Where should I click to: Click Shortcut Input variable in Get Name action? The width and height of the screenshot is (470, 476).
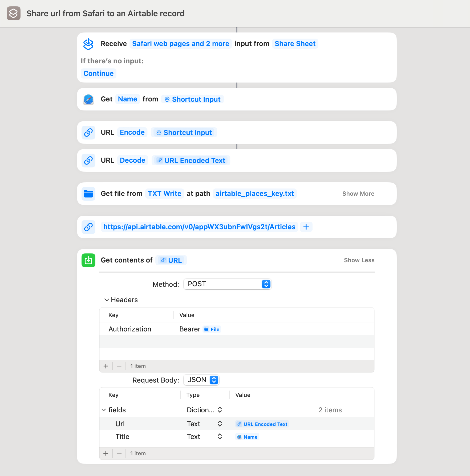point(192,99)
